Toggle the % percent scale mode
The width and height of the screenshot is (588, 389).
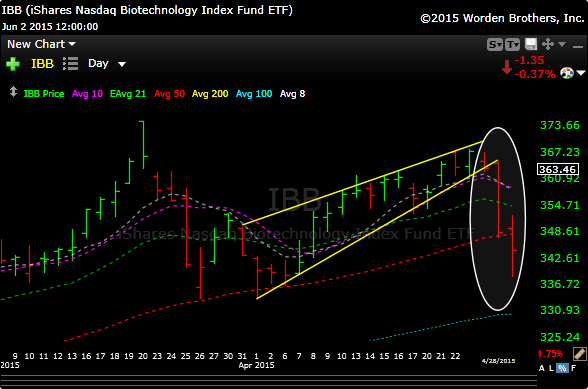click(562, 368)
